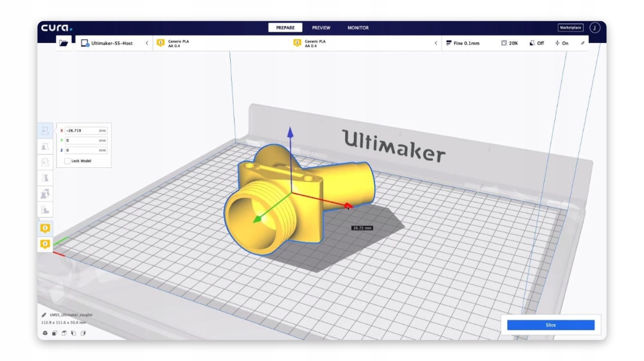The height and width of the screenshot is (361, 644).
Task: Open file via the folder icon
Action: 64,43
